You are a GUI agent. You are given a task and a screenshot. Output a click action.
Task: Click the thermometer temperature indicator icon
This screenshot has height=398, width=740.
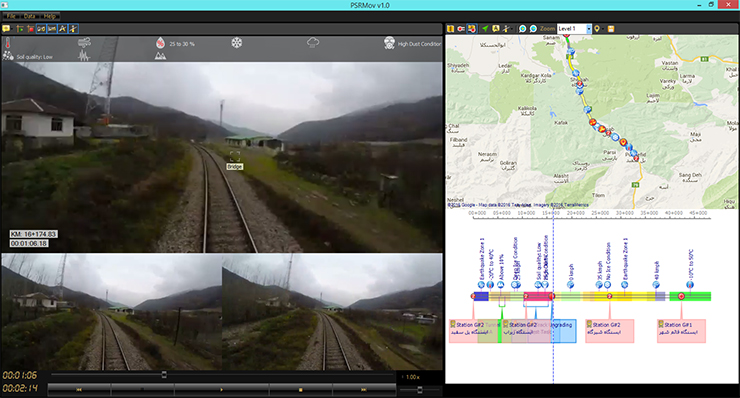(x=8, y=43)
